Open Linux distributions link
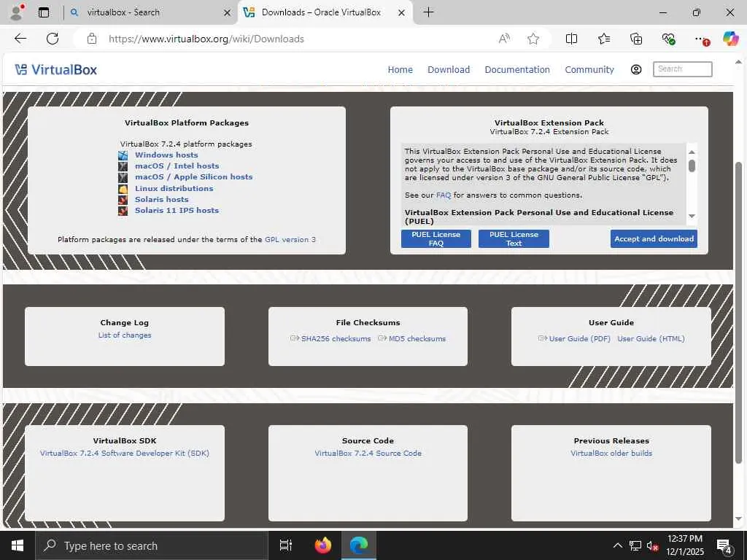 tap(174, 188)
